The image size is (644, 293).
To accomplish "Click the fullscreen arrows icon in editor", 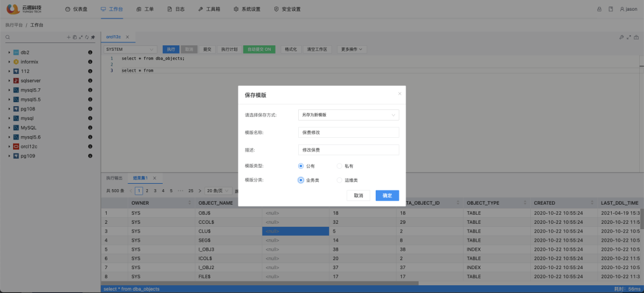I will 629,37.
